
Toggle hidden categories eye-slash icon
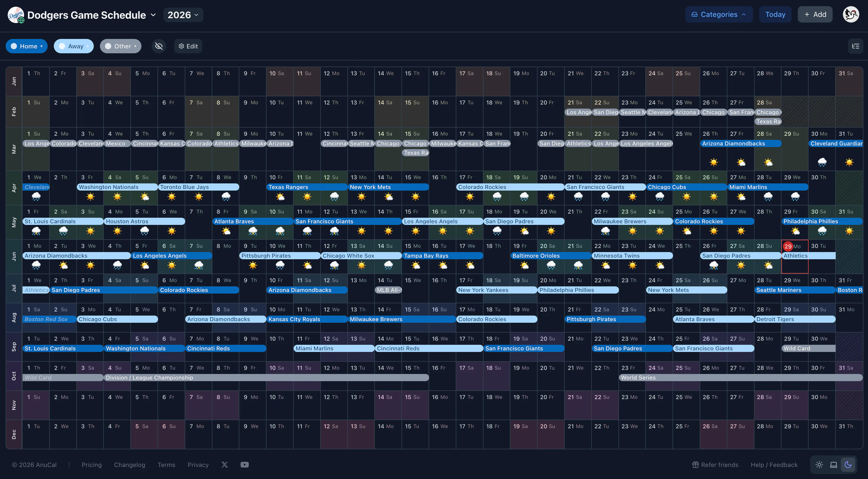coord(159,46)
